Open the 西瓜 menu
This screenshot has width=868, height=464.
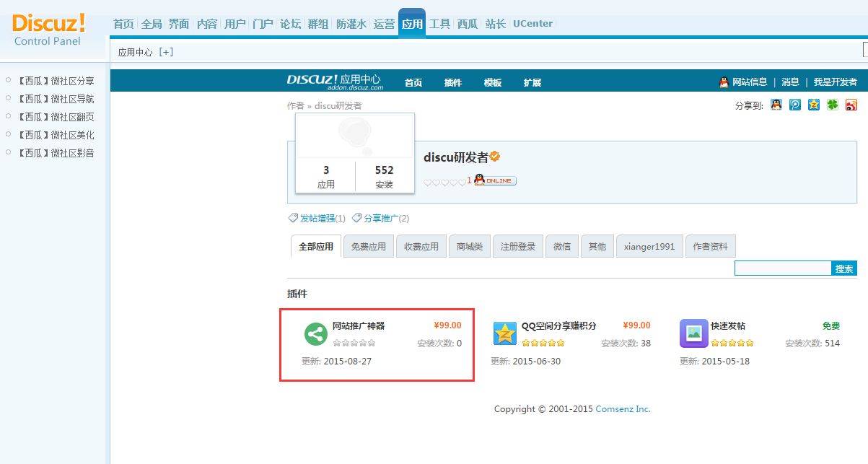[468, 24]
